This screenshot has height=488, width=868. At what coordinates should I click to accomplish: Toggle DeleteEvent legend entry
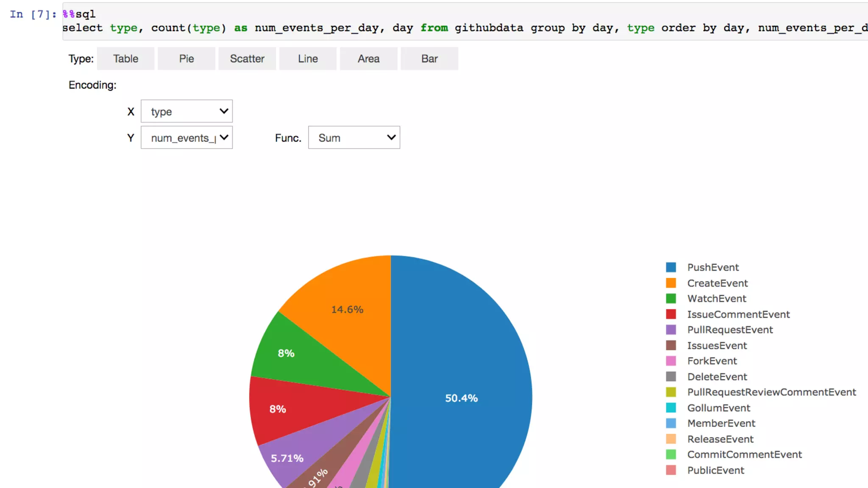click(717, 377)
